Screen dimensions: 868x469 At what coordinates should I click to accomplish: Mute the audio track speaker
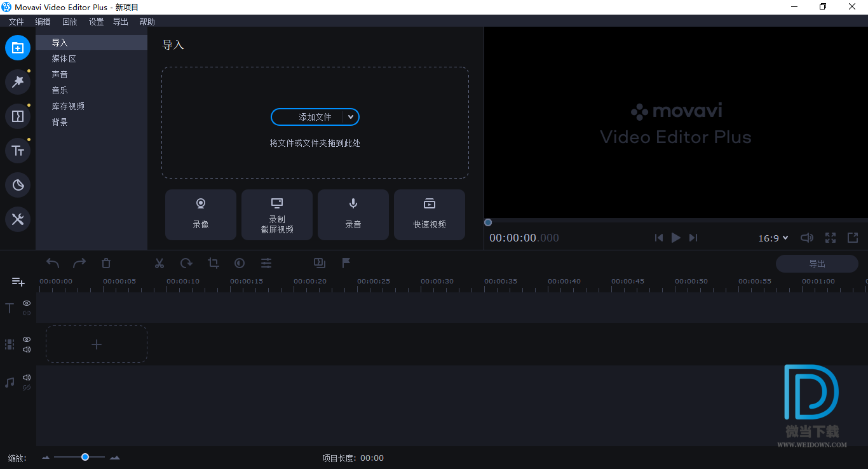pos(27,377)
